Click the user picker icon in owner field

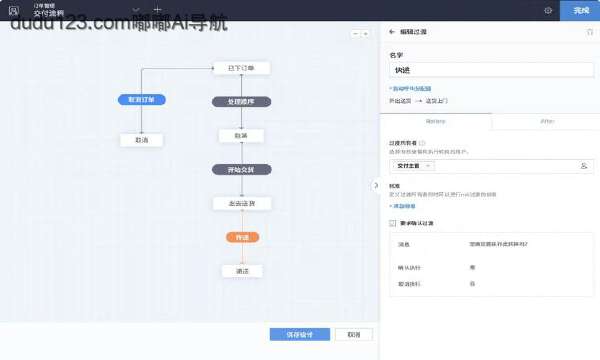point(584,166)
